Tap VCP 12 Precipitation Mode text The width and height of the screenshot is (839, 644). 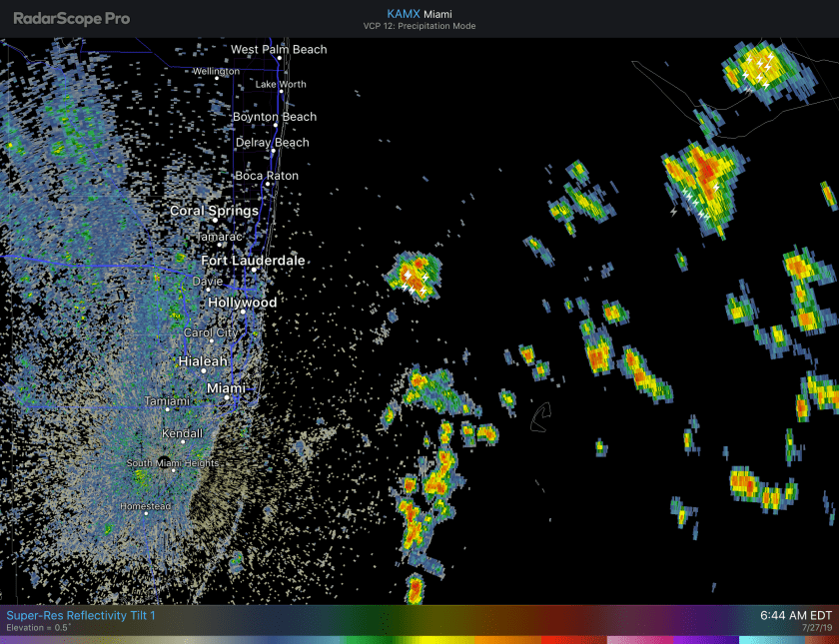pos(419,26)
